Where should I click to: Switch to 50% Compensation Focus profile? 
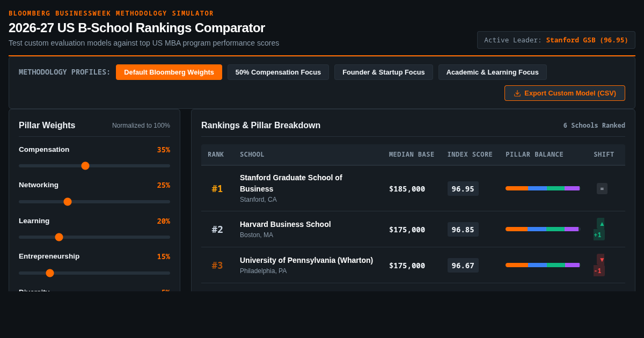(x=278, y=72)
